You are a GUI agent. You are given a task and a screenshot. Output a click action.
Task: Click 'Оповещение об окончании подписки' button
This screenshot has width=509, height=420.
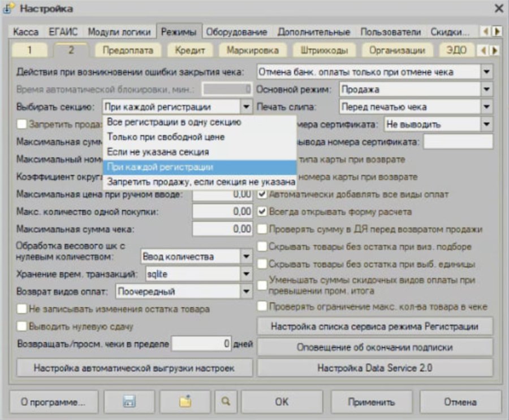tap(375, 347)
